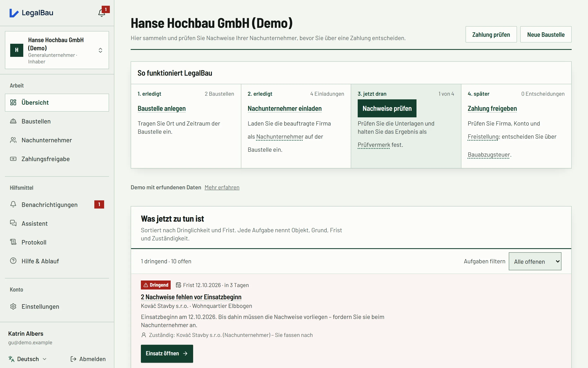
Task: Click the Abmelden logout icon
Action: [x=73, y=359]
